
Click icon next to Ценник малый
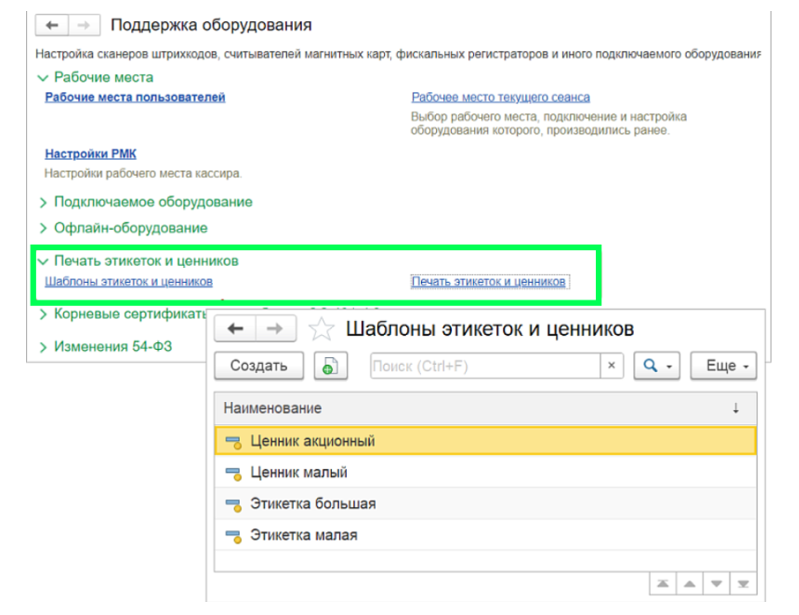click(233, 473)
